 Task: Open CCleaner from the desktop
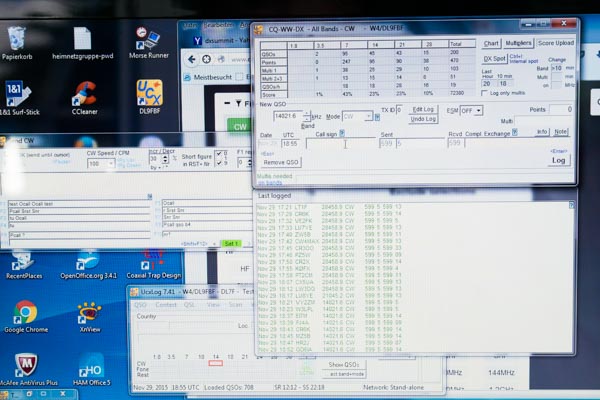(x=84, y=95)
